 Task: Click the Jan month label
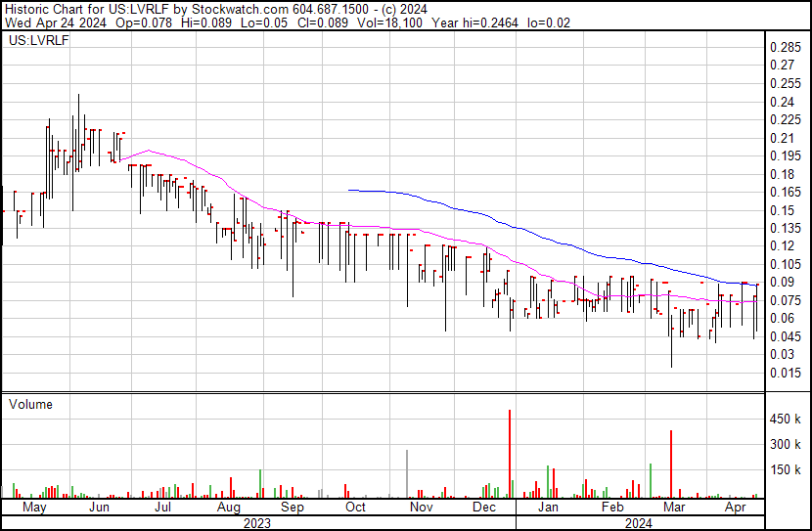click(548, 508)
